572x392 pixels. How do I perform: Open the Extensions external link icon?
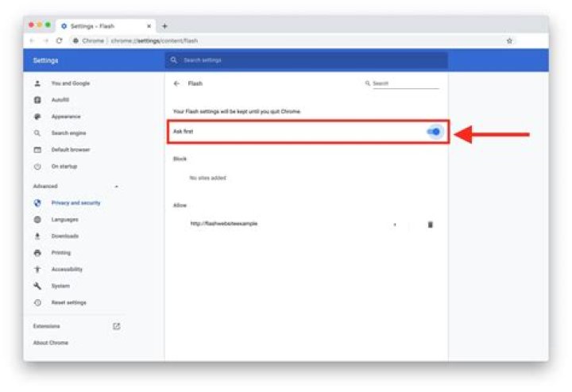click(117, 326)
